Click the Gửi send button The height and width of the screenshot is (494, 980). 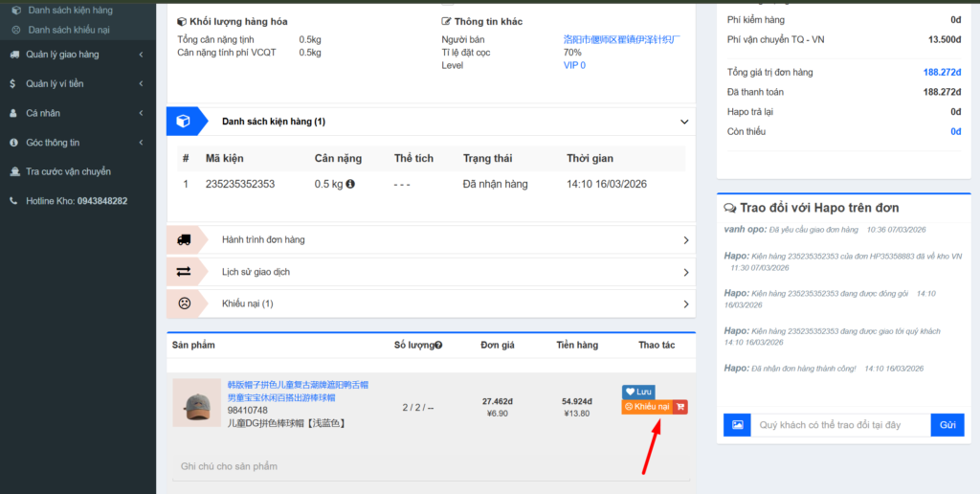click(x=947, y=425)
